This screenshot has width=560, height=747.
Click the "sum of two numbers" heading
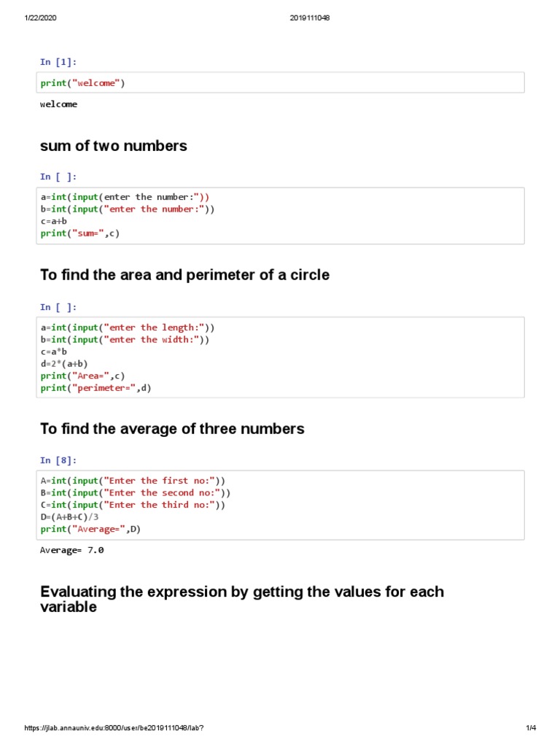[x=113, y=146]
